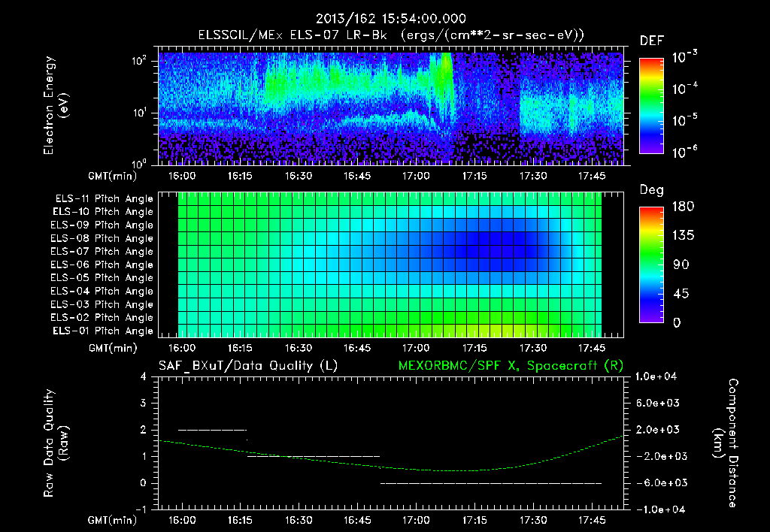The width and height of the screenshot is (770, 532).
Task: Click the Raw Data Quality (Raw) axis label
Action: (x=56, y=443)
